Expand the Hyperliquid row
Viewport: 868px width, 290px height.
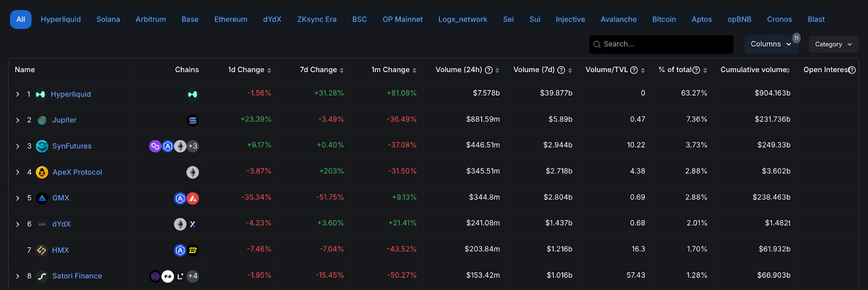17,94
